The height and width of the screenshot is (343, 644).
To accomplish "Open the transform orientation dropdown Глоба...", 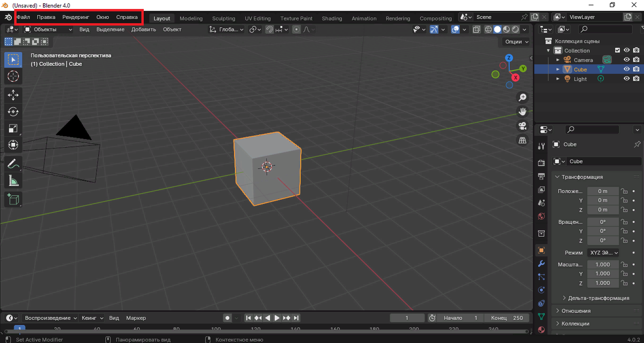I will tap(226, 30).
